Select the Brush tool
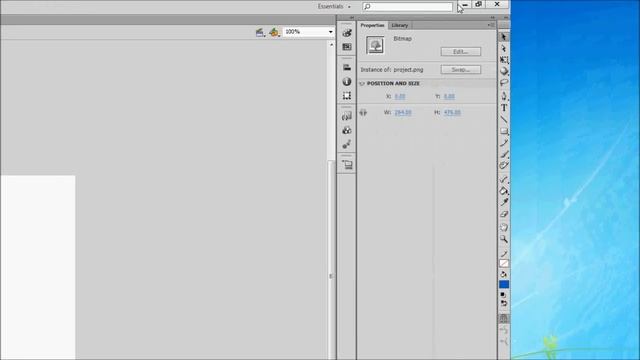Viewport: 640px width, 360px height. tap(504, 154)
